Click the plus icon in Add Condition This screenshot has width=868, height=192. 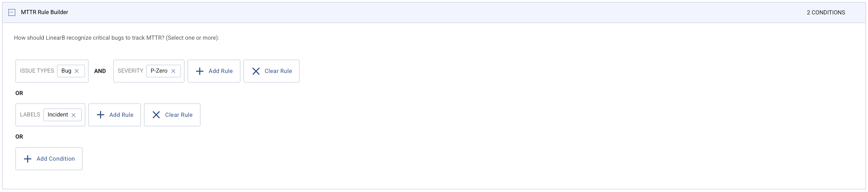pos(28,159)
